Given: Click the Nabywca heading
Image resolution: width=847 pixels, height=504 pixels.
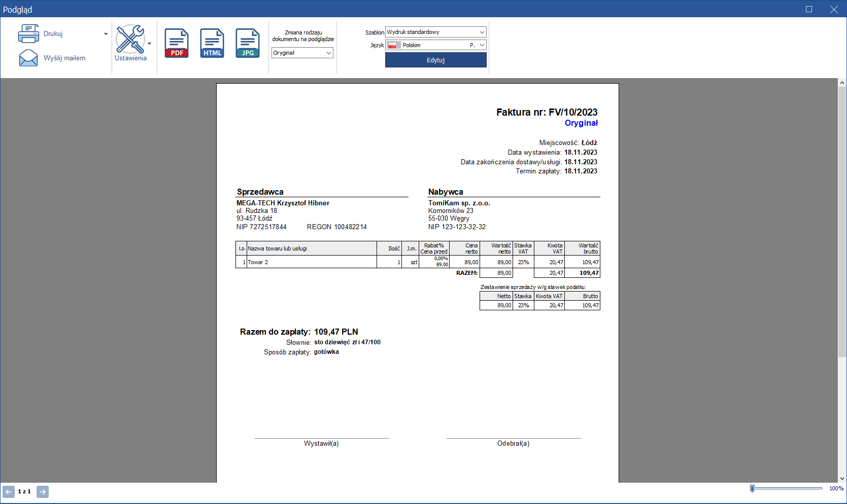Looking at the screenshot, I should pyautogui.click(x=446, y=192).
